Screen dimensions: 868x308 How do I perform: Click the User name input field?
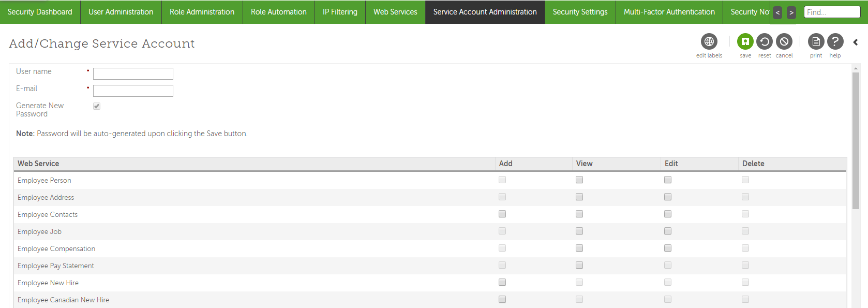[133, 74]
